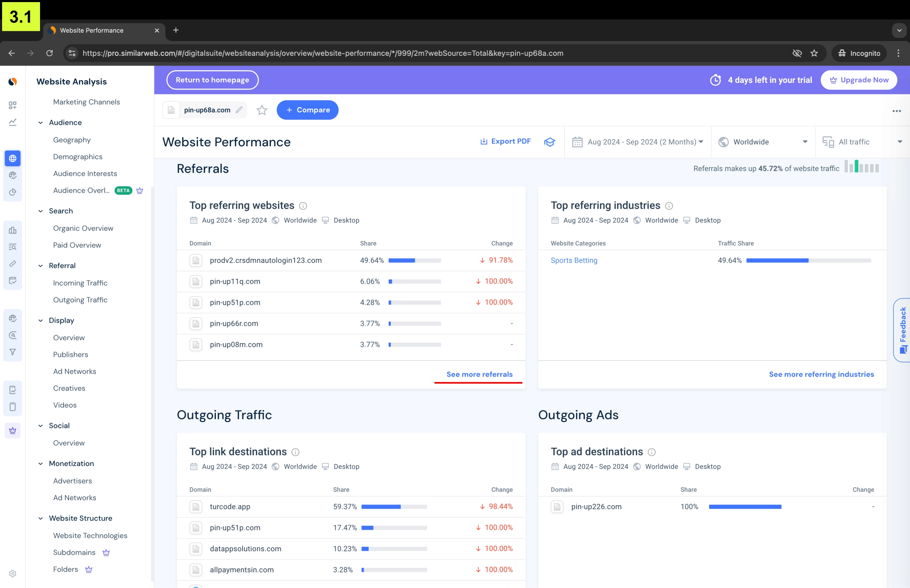The width and height of the screenshot is (910, 588).
Task: Click the favorite star next to pin-up68a.com
Action: click(262, 111)
